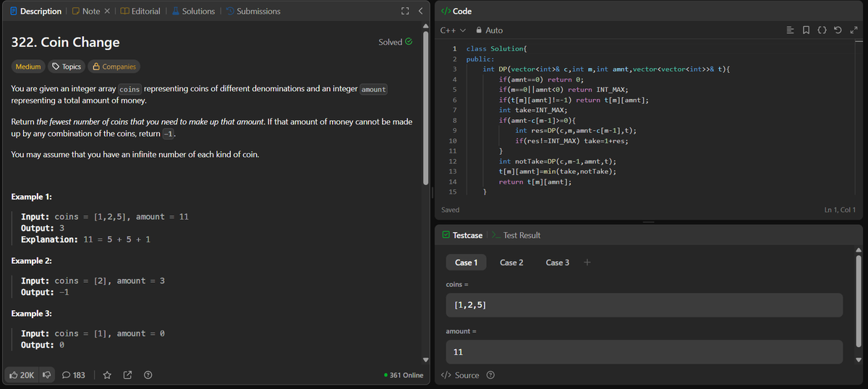The height and width of the screenshot is (389, 868).
Task: Open the Companies list
Action: (x=113, y=67)
